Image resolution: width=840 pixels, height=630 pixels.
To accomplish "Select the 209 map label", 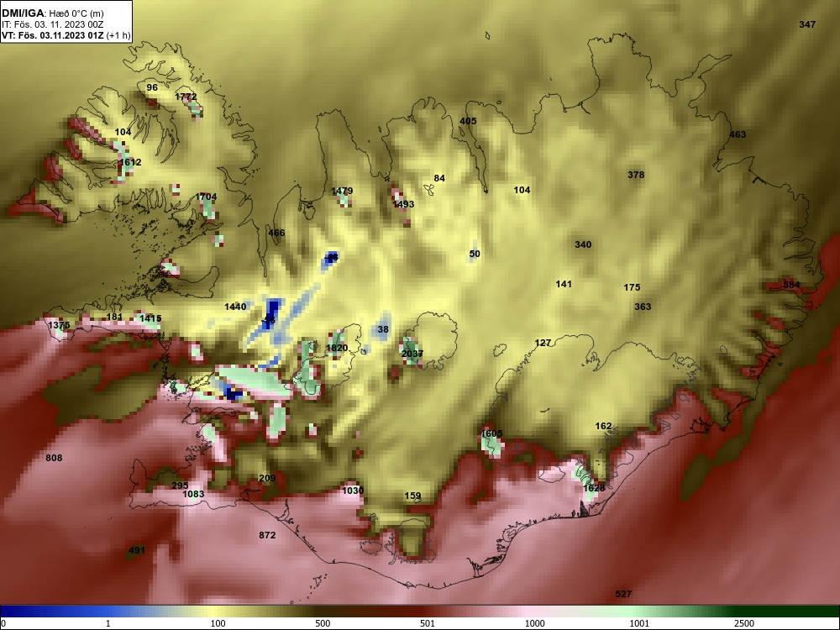I will click(x=267, y=479).
